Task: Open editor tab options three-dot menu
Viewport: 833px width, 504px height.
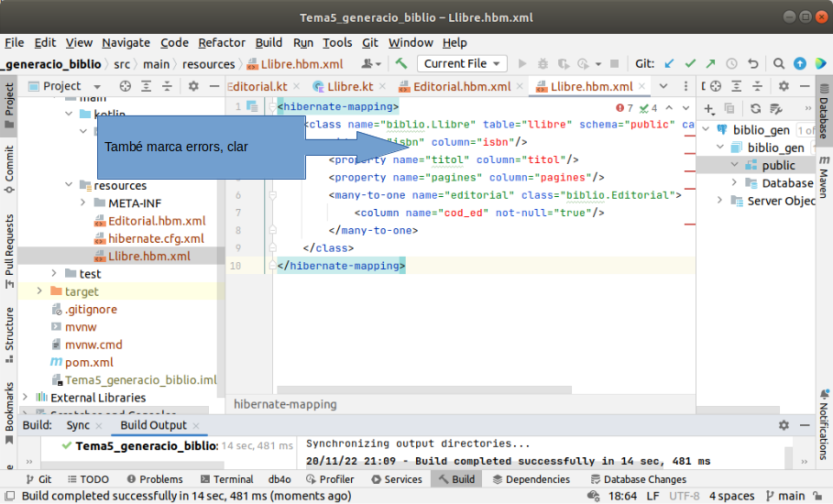Action: pyautogui.click(x=685, y=86)
